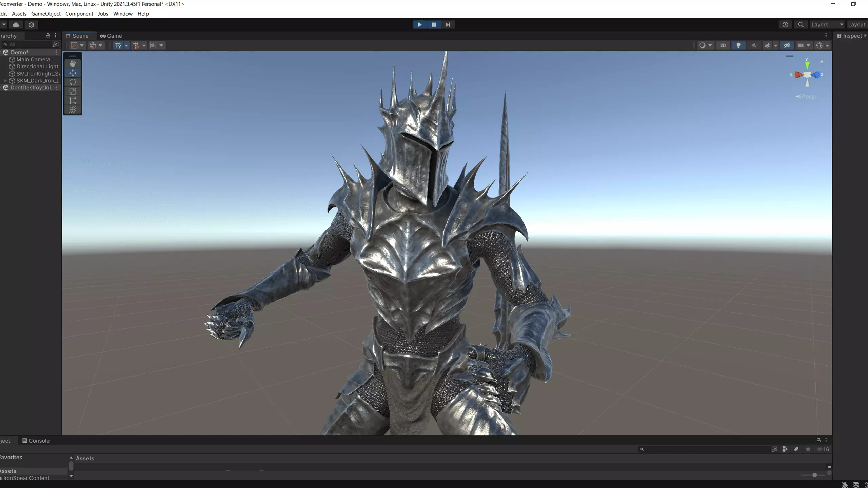Select the Rotate tool
868x488 pixels.
(73, 82)
